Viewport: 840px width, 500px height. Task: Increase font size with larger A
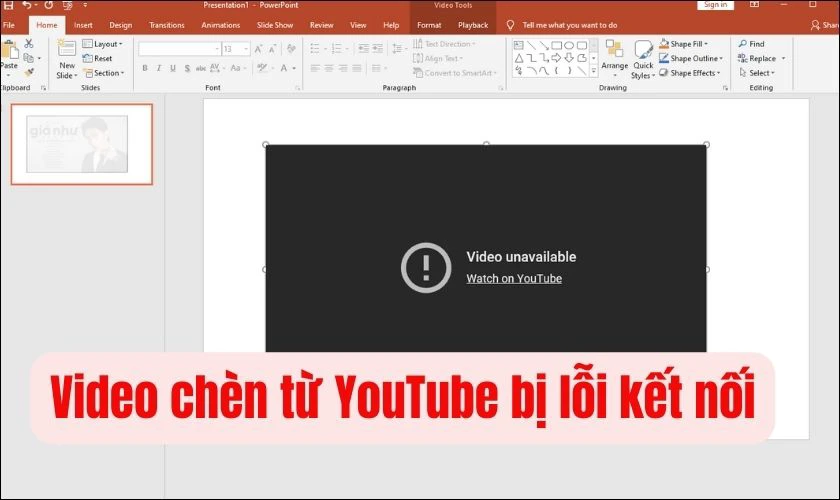tap(258, 49)
